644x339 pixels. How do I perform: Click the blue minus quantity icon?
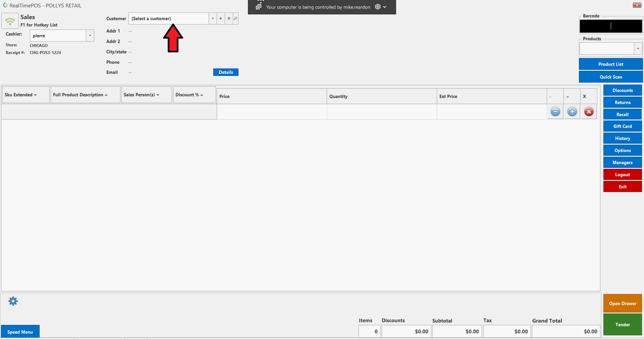point(555,112)
